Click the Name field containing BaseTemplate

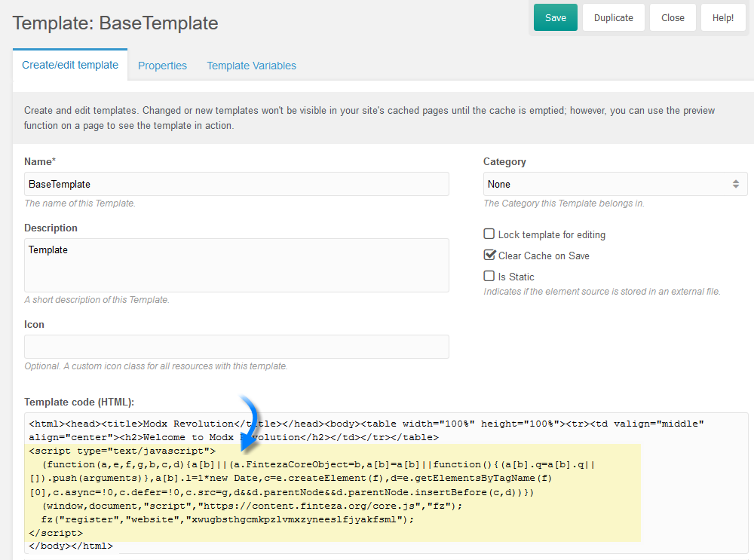(x=236, y=184)
